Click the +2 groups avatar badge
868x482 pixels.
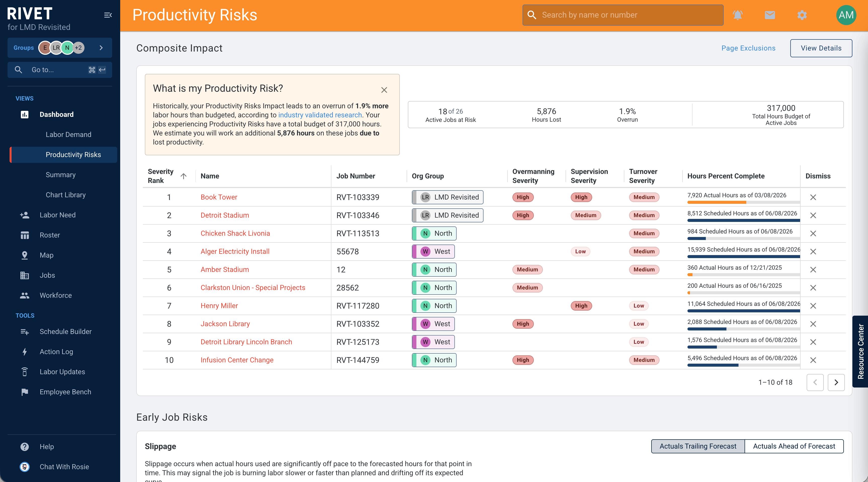point(78,47)
